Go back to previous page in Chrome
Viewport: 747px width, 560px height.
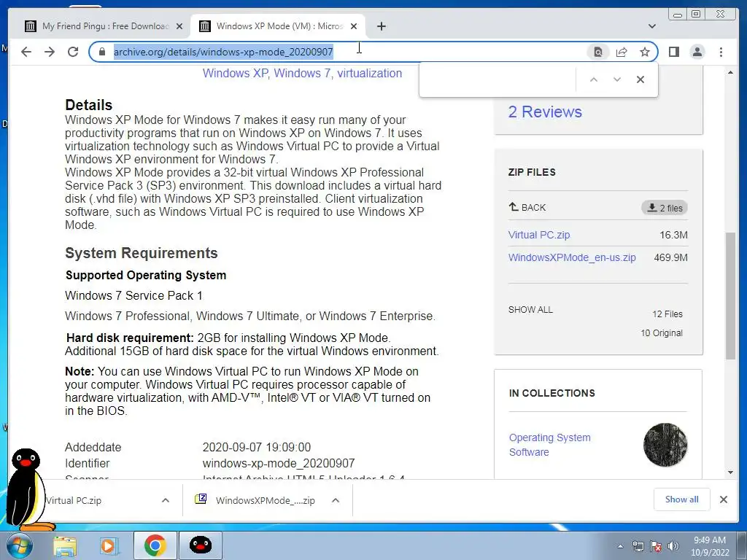[x=26, y=52]
